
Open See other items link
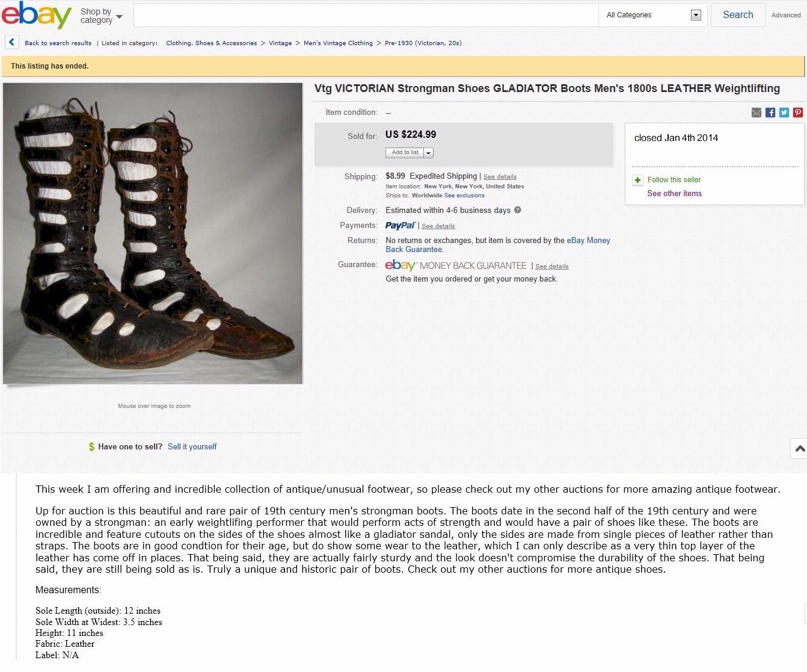click(x=674, y=193)
